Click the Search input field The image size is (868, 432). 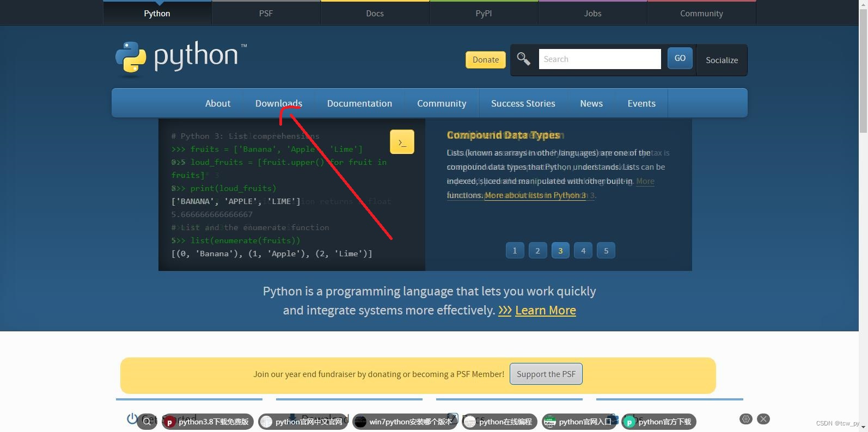[600, 59]
